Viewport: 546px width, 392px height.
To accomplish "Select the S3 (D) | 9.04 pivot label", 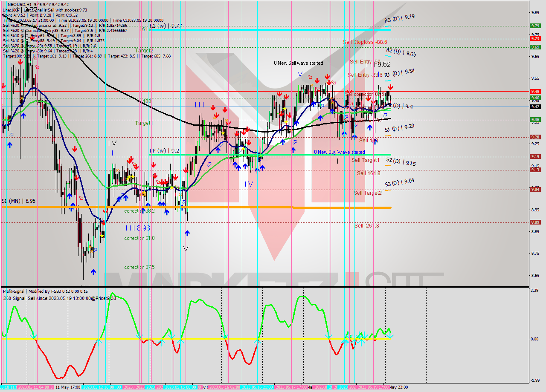I will [x=399, y=183].
